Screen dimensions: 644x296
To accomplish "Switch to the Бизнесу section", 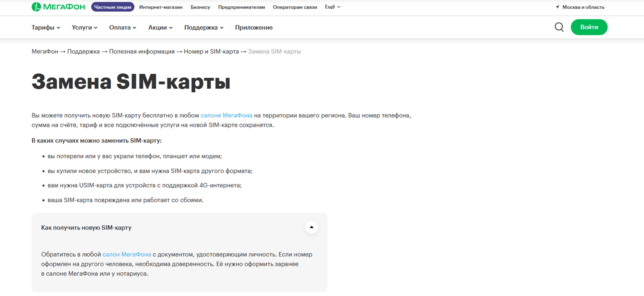I will (x=200, y=7).
